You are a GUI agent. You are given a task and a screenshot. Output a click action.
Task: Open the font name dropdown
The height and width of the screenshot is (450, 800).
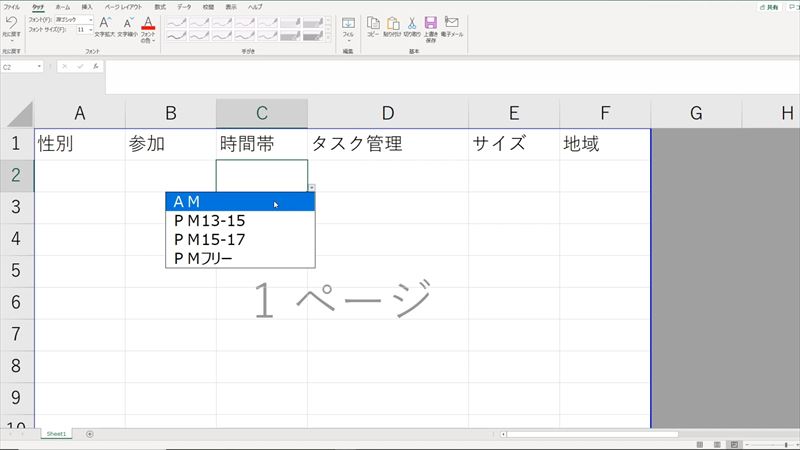(91, 19)
